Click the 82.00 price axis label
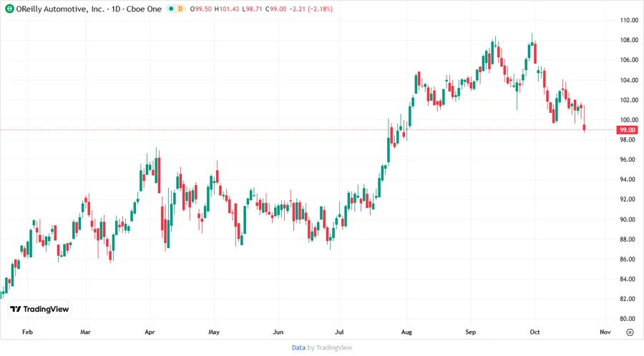 point(629,299)
